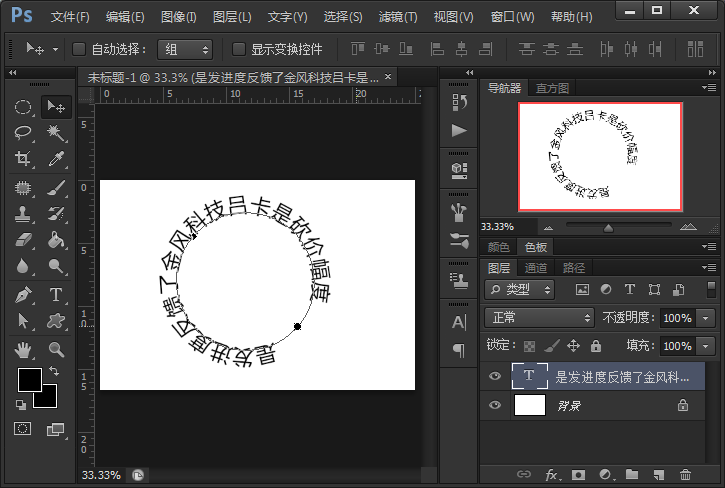
Task: Click the foreground color swatch
Action: click(x=30, y=379)
